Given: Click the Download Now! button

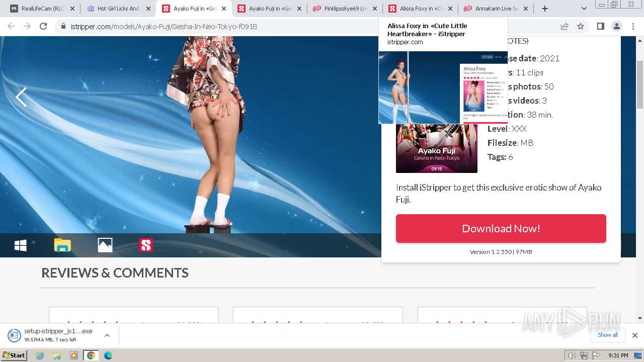Looking at the screenshot, I should 501,228.
